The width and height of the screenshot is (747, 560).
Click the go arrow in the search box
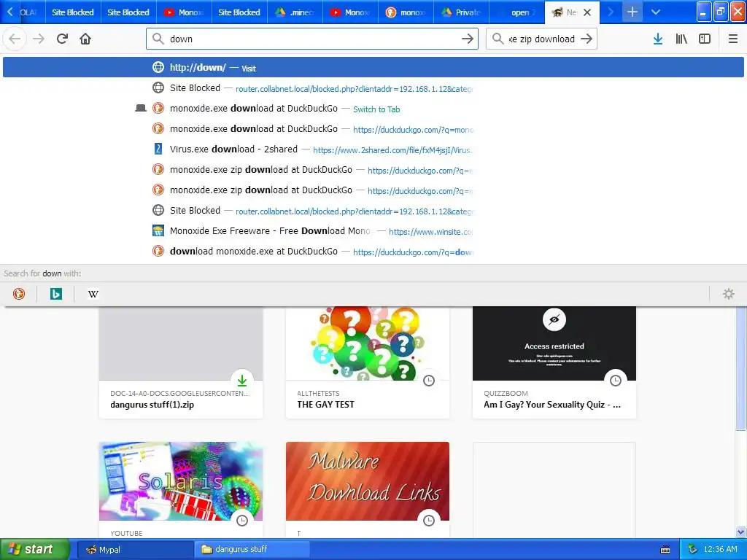click(x=587, y=39)
